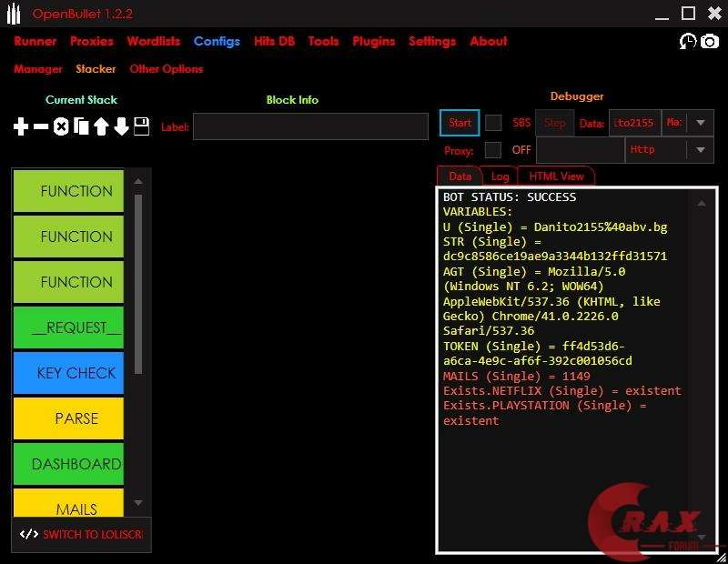Screen dimensions: 728x564
Task: Click the stack list scrollbar thumb
Action: (x=138, y=284)
